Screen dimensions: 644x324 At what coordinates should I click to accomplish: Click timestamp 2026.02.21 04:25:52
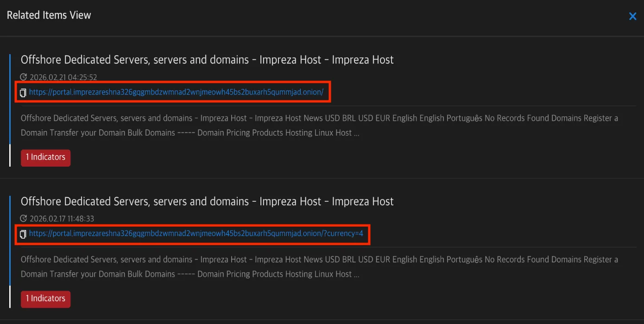63,77
